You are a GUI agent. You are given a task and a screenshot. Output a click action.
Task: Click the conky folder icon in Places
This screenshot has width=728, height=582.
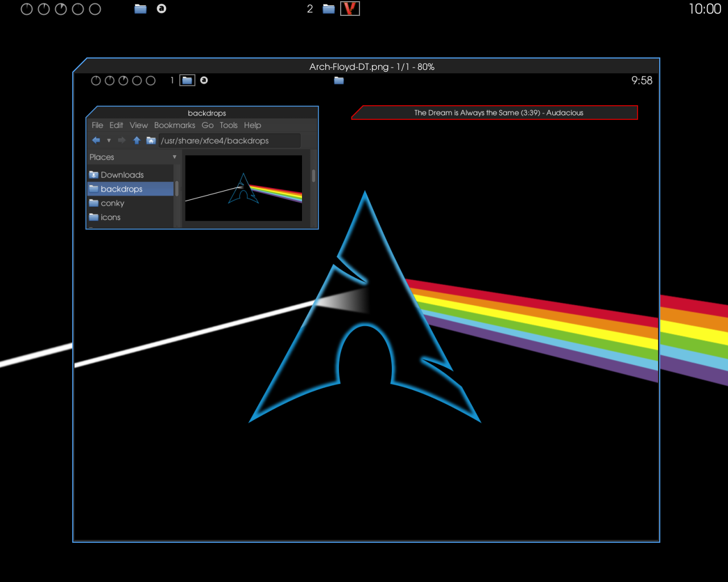pos(94,203)
